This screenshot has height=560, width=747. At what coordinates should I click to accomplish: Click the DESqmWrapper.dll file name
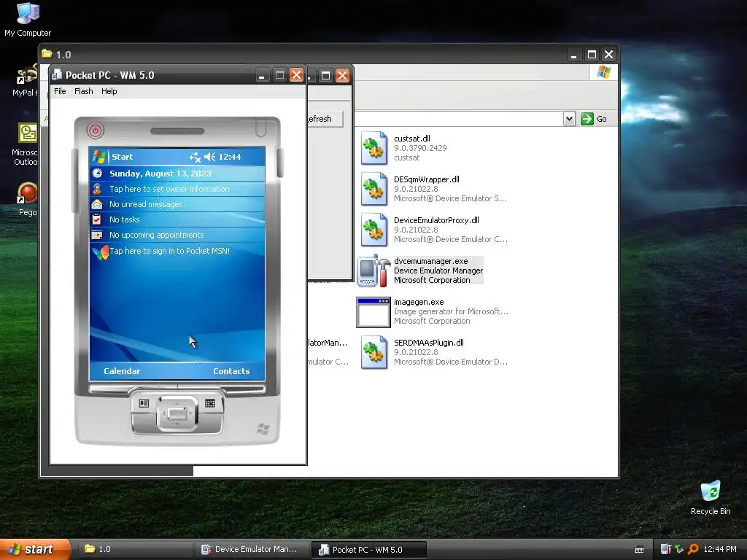pyautogui.click(x=426, y=179)
